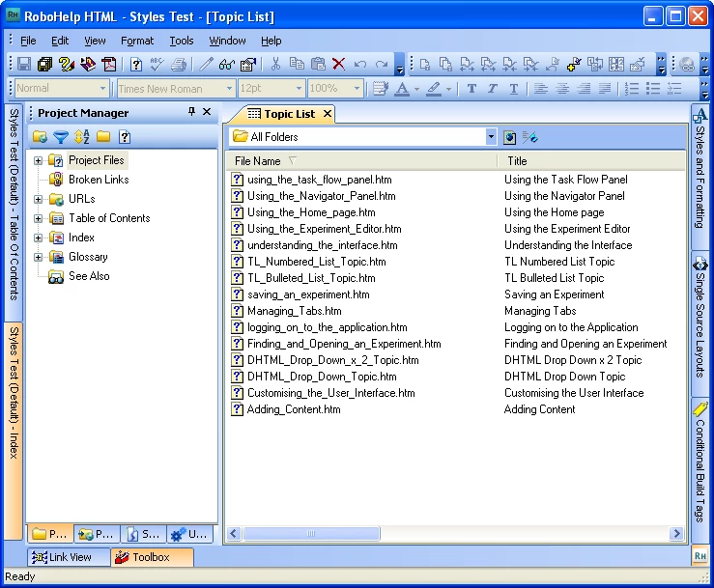Image resolution: width=714 pixels, height=588 pixels.
Task: Toggle Project Manager auto-hide pin
Action: click(x=191, y=111)
